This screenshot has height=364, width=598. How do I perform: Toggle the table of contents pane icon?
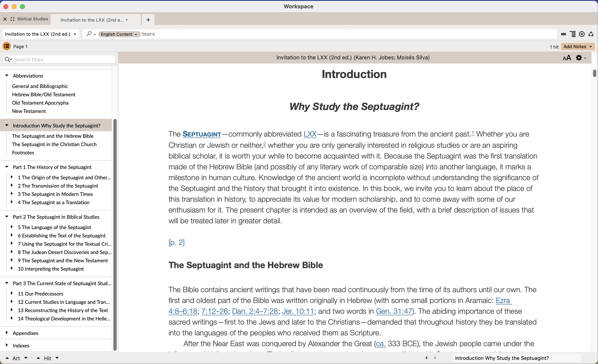7,46
